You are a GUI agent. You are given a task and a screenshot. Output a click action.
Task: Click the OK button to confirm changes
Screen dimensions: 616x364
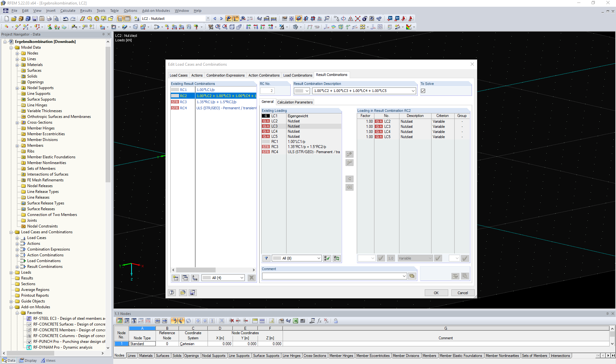[436, 293]
